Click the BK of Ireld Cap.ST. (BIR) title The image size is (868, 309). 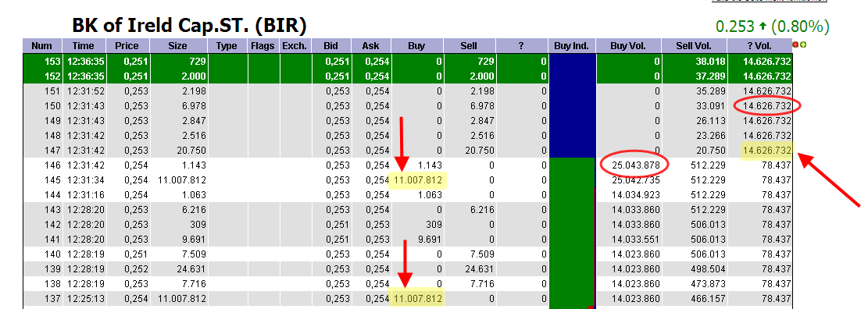(x=189, y=26)
